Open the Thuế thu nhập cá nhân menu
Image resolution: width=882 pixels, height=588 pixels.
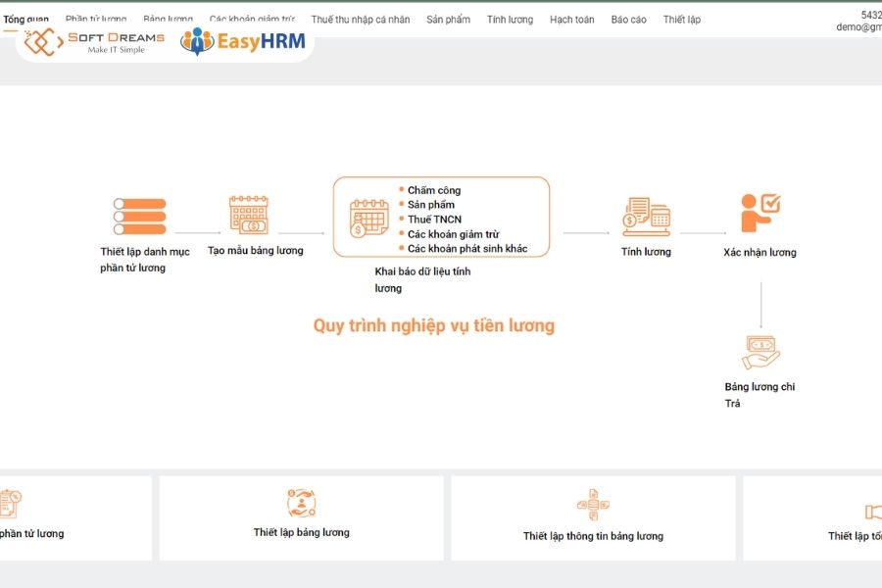[361, 20]
